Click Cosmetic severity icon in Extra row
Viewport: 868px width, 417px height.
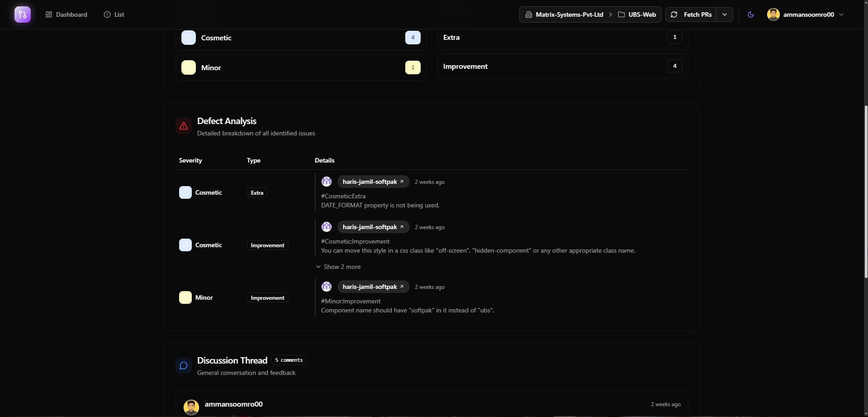pos(185,192)
